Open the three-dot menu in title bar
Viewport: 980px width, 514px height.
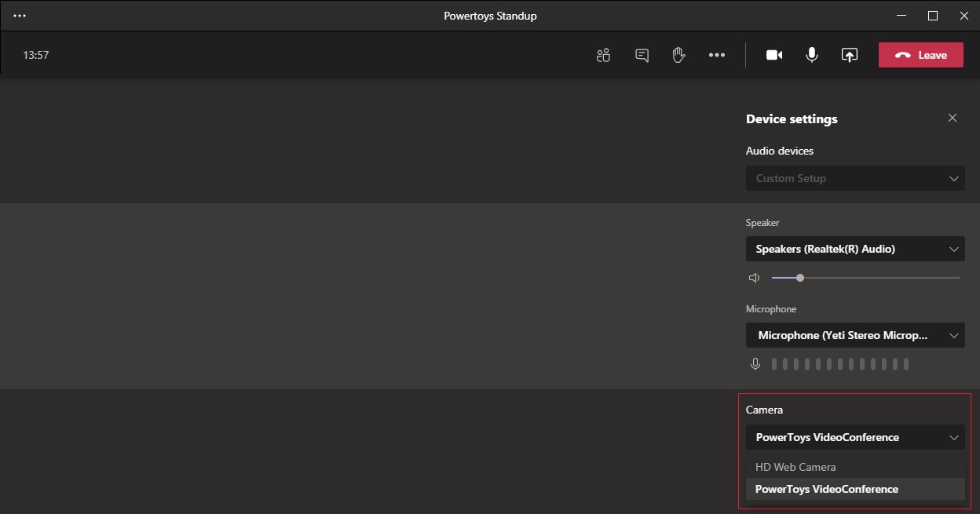pyautogui.click(x=20, y=16)
